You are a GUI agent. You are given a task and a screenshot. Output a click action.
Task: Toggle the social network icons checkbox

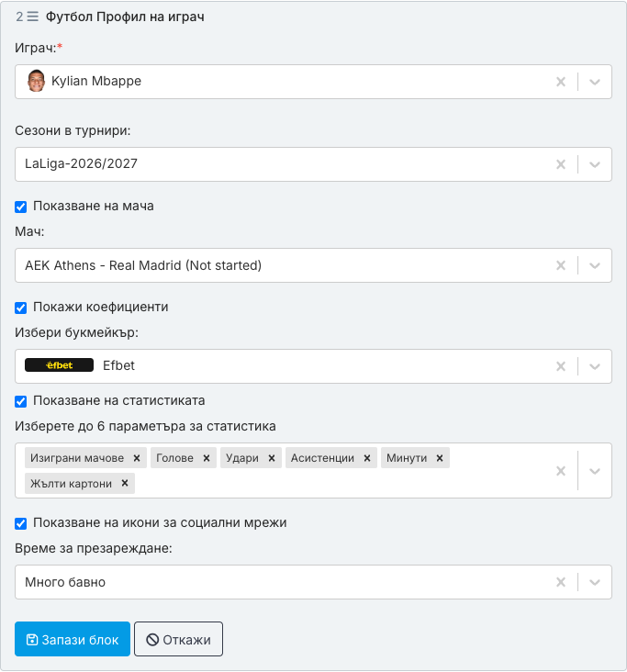click(x=20, y=523)
